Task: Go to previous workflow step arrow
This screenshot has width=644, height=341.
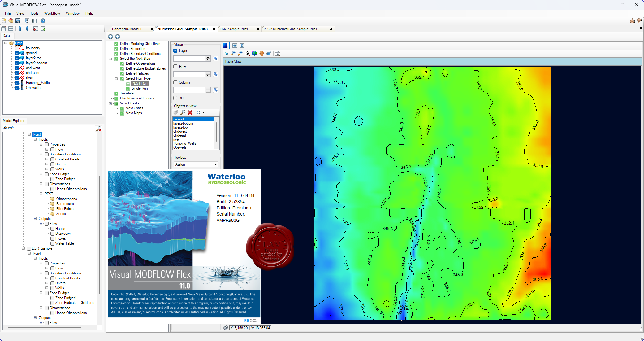Action: [x=110, y=37]
